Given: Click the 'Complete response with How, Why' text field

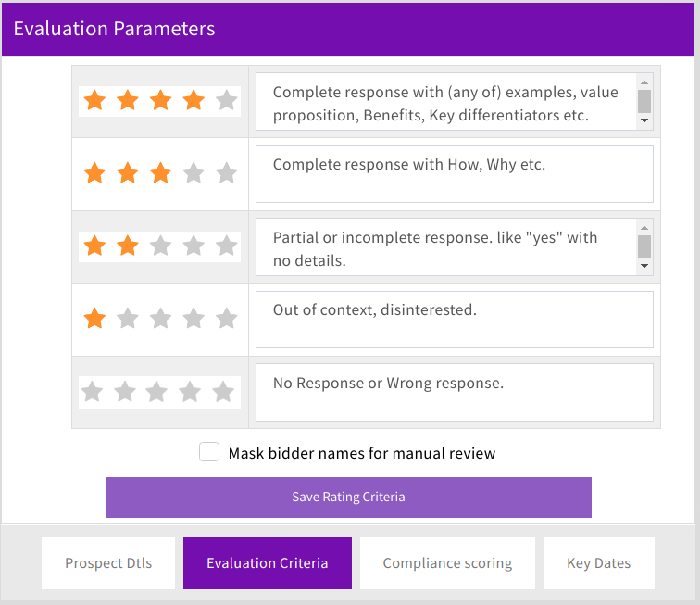Looking at the screenshot, I should [454, 174].
